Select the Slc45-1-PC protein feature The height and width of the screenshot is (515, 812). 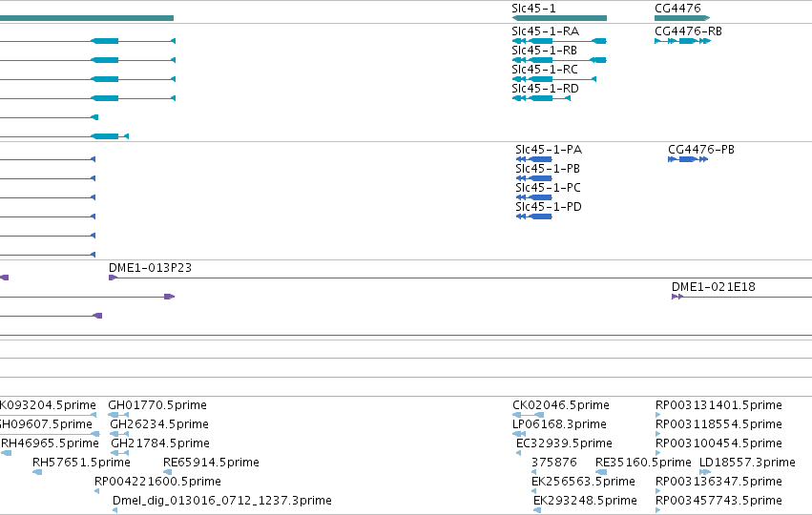(534, 197)
